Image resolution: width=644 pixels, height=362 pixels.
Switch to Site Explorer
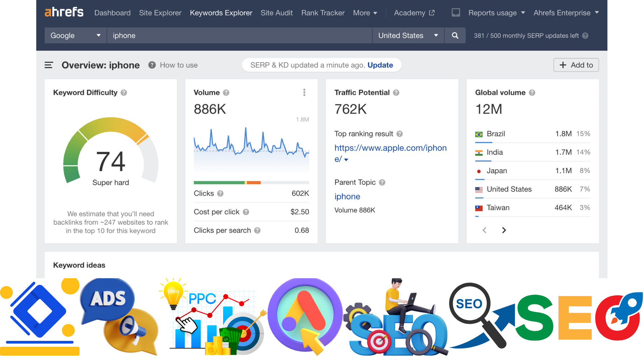[x=160, y=13]
